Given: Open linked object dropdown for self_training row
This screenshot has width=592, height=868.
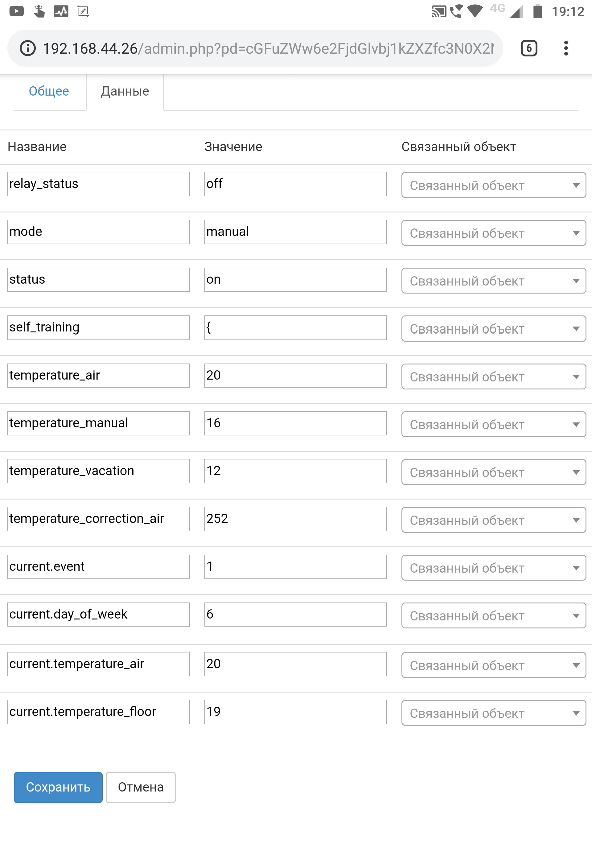Looking at the screenshot, I should (x=493, y=329).
